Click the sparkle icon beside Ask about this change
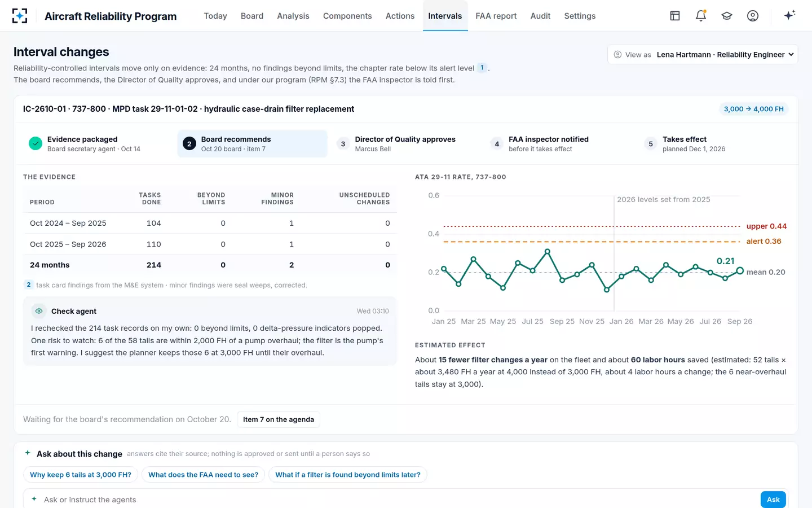The width and height of the screenshot is (812, 508). 28,453
